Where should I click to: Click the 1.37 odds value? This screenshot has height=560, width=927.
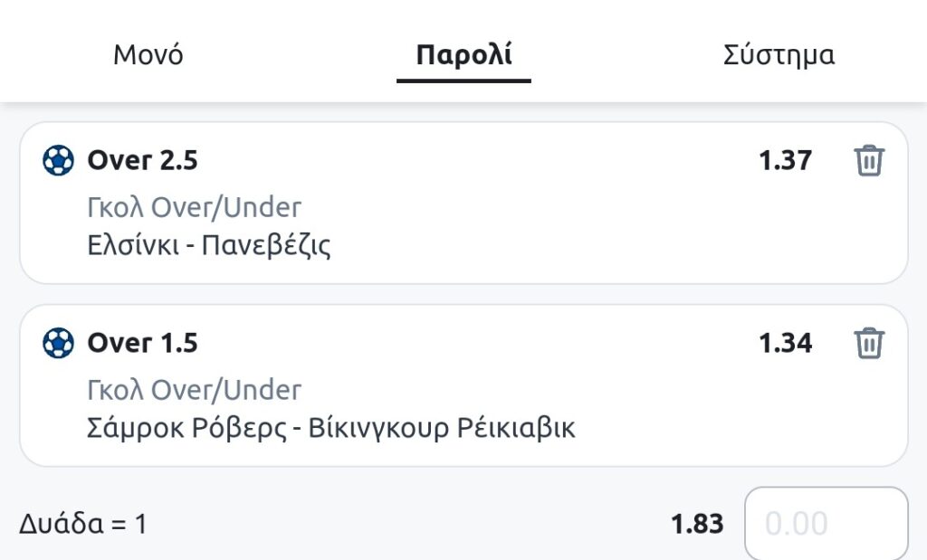click(x=785, y=161)
